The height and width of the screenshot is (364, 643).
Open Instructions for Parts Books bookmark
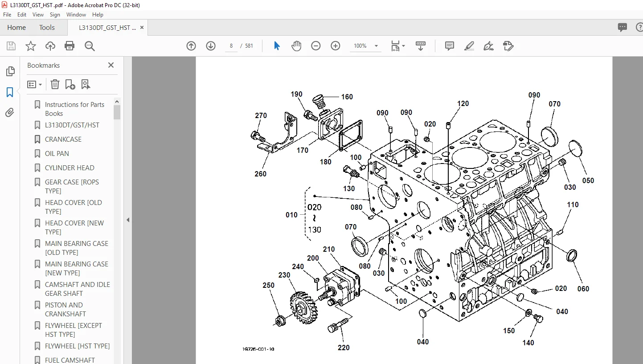[x=74, y=109]
